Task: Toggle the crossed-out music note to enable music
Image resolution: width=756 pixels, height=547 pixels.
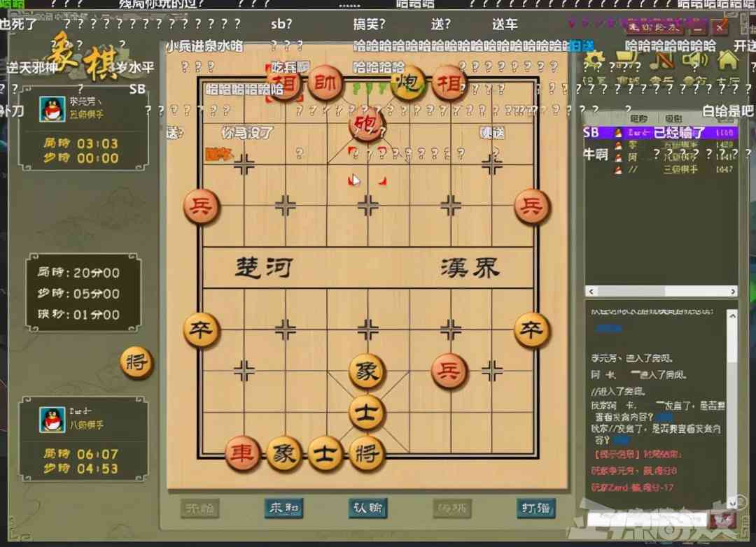Action: [x=662, y=59]
